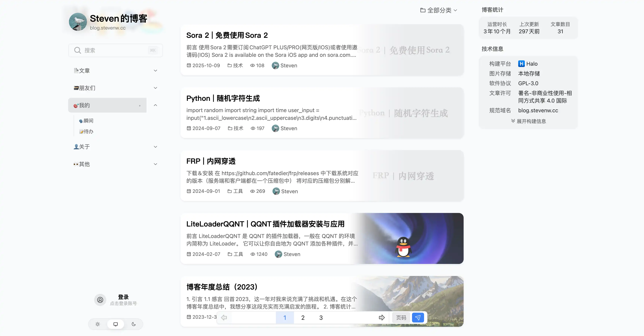This screenshot has height=336, width=644.
Task: Open the 瞬间 submenu item
Action: [x=86, y=121]
